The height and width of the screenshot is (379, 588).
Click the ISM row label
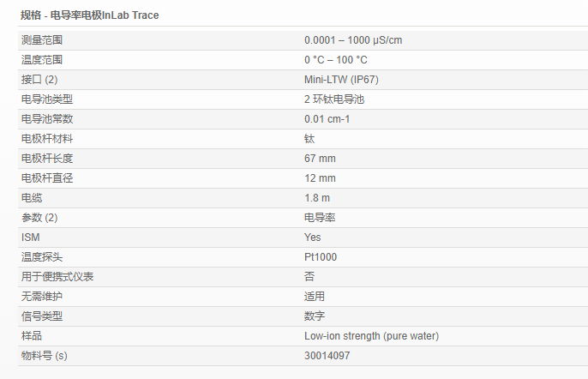coord(31,238)
